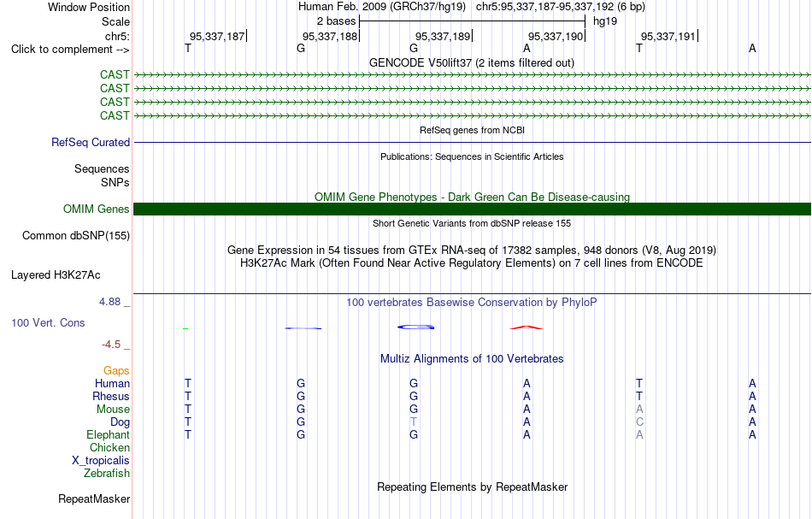Click the 100 Vert. Cons label

[48, 322]
